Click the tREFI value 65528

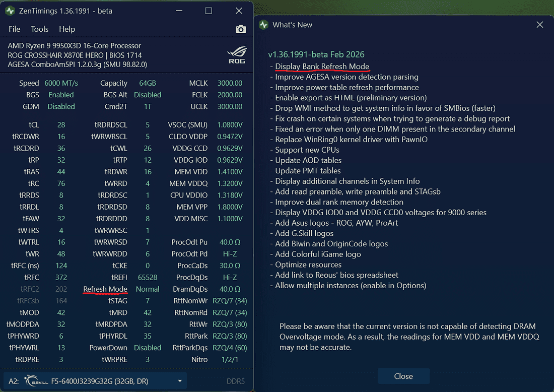point(148,277)
